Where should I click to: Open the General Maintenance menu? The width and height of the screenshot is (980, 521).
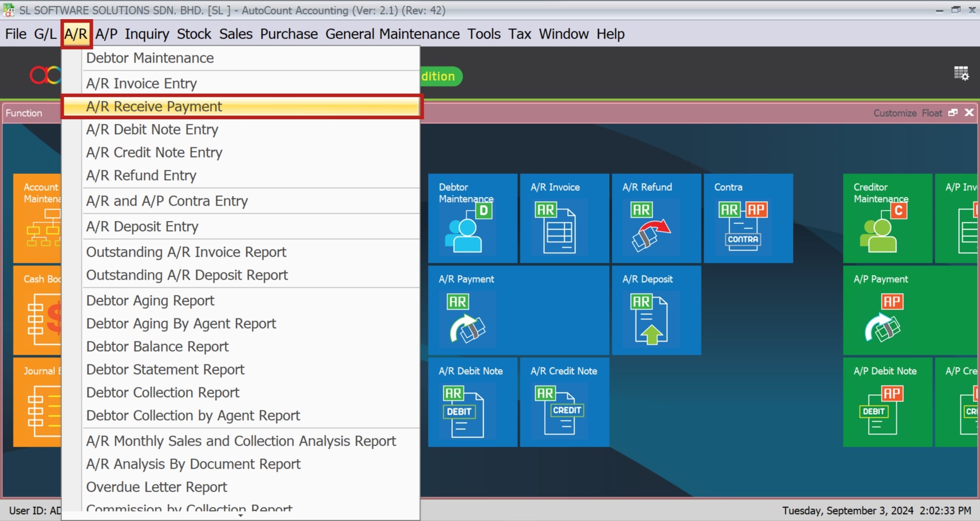point(392,34)
